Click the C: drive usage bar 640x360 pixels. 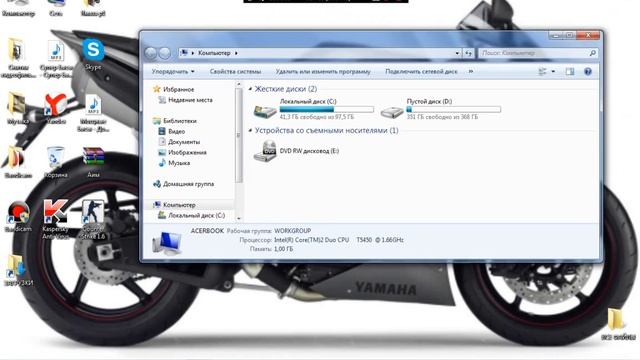tap(327, 109)
